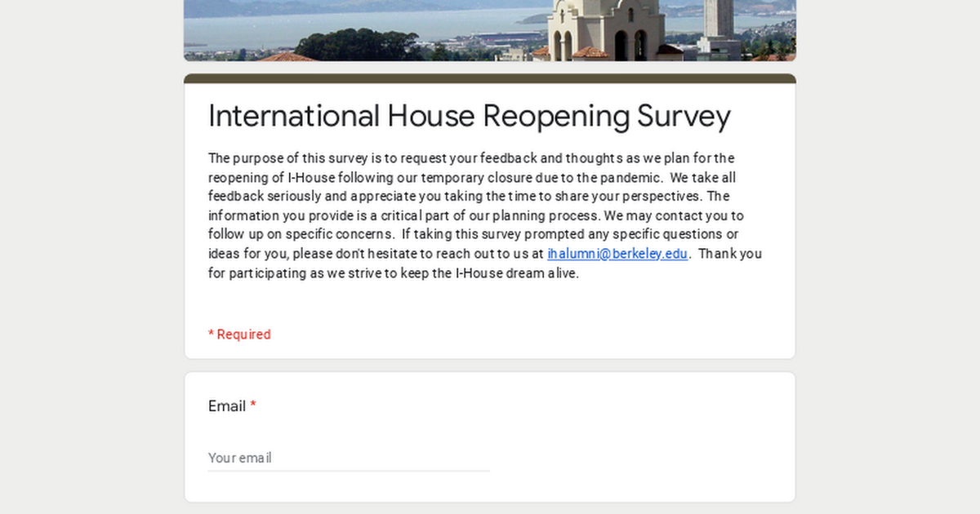Select the 'International House Reopening Survey' title

click(x=470, y=116)
